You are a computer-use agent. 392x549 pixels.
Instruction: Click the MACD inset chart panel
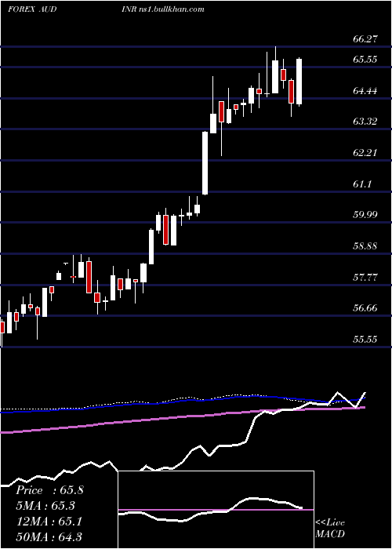point(216,510)
